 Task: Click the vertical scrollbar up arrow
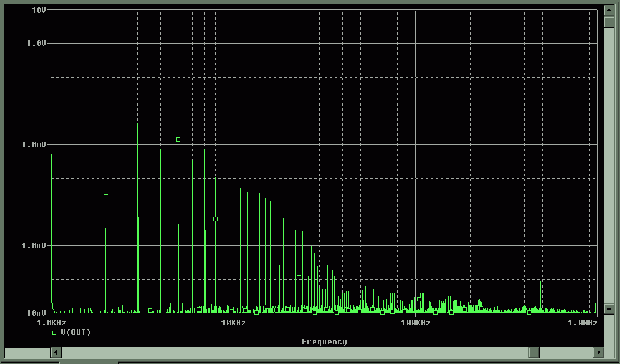tap(609, 11)
